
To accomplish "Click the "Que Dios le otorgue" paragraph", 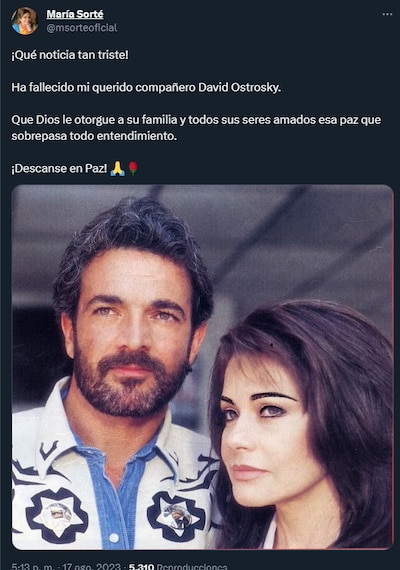I will click(x=196, y=128).
